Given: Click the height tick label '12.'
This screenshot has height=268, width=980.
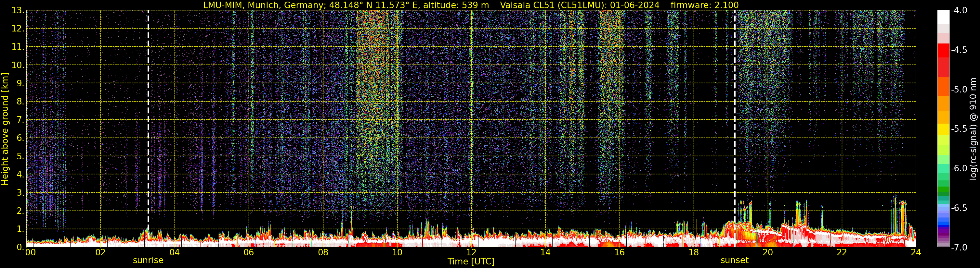Looking at the screenshot, I should pyautogui.click(x=18, y=29).
